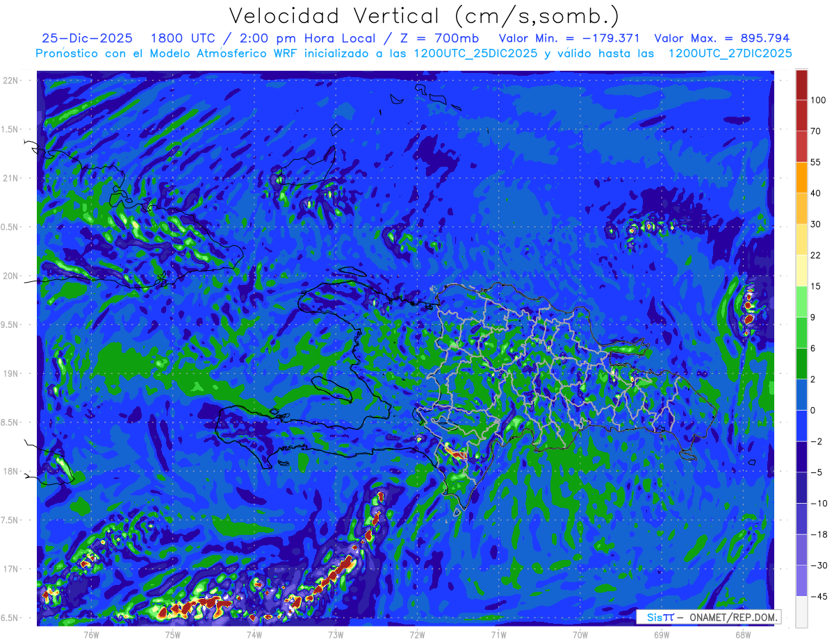Click the 'Valor Min. = -179.371' text
This screenshot has height=644, width=834.
(570, 38)
